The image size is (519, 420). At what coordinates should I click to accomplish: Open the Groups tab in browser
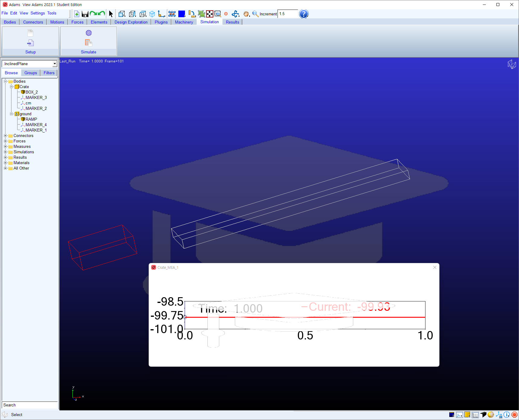coord(30,73)
